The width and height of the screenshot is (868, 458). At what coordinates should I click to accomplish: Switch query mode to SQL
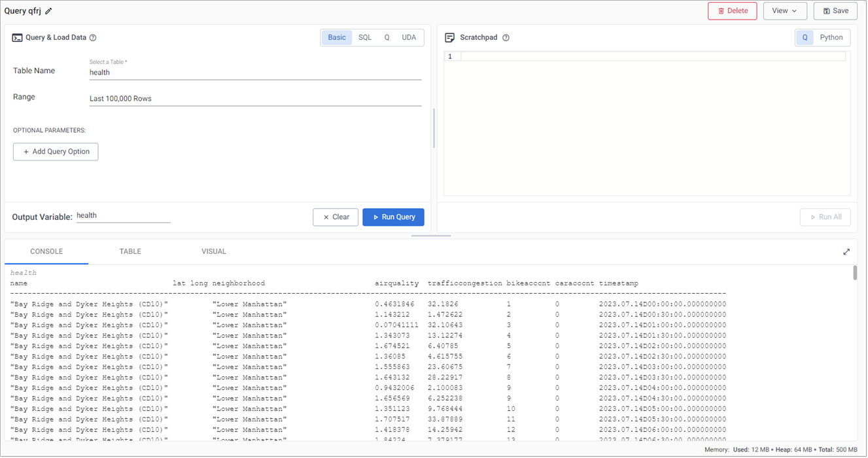click(x=364, y=37)
